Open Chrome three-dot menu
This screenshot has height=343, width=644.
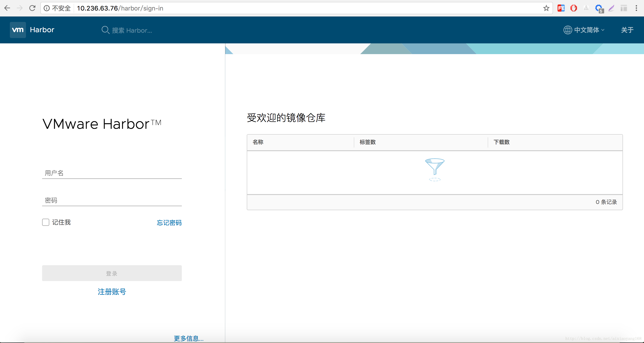(636, 8)
